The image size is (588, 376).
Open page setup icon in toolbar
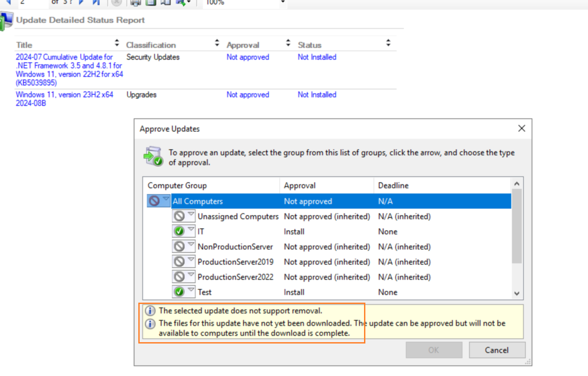pos(165,2)
